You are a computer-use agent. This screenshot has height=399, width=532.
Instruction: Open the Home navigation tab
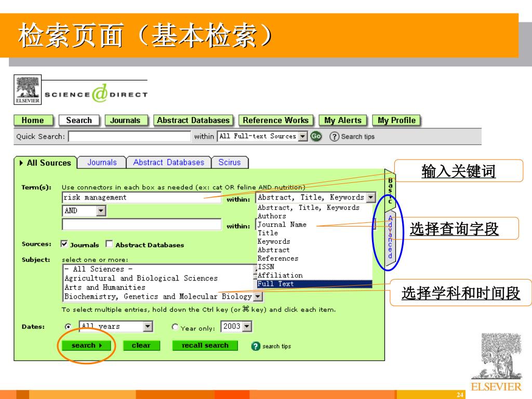coord(33,121)
